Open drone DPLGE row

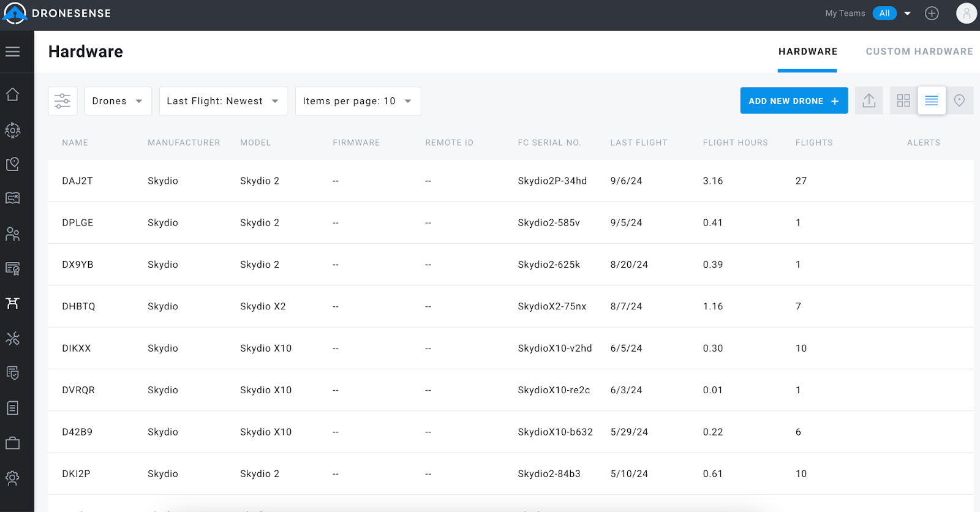pyautogui.click(x=511, y=223)
